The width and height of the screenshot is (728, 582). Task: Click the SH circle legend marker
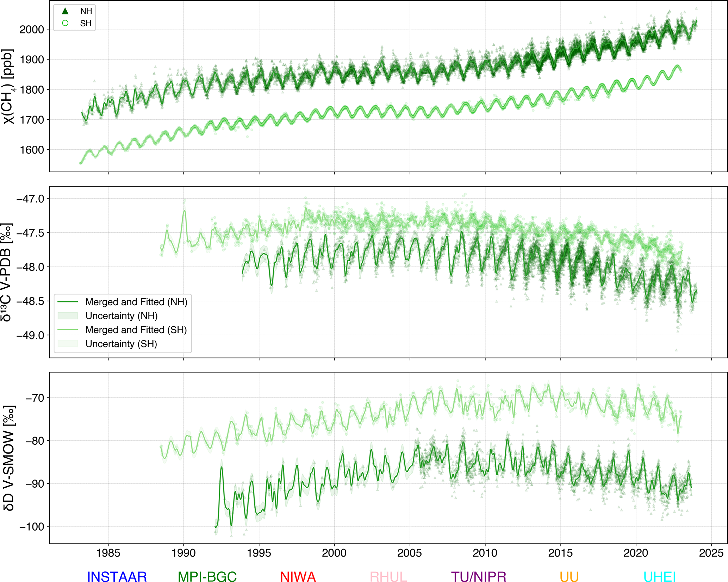65,23
